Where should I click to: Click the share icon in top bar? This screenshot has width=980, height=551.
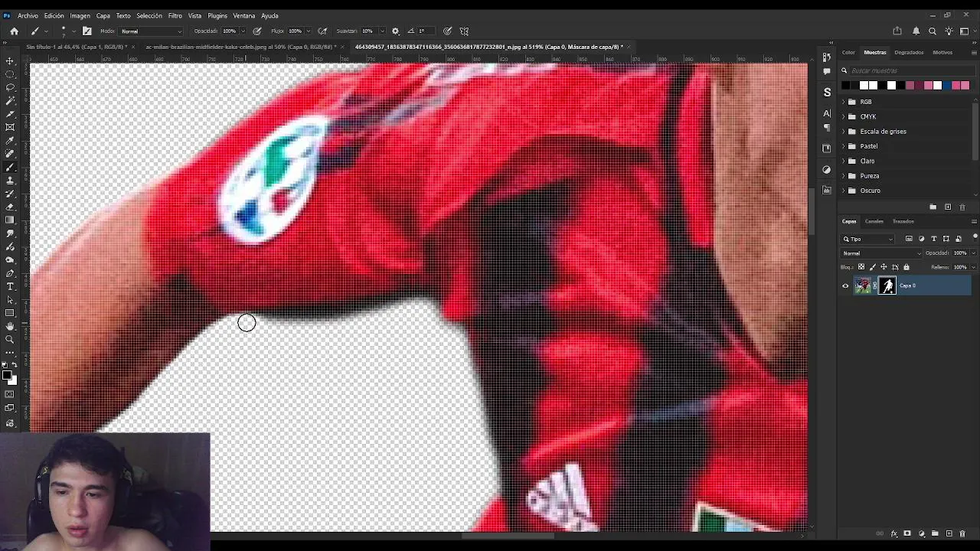[897, 31]
